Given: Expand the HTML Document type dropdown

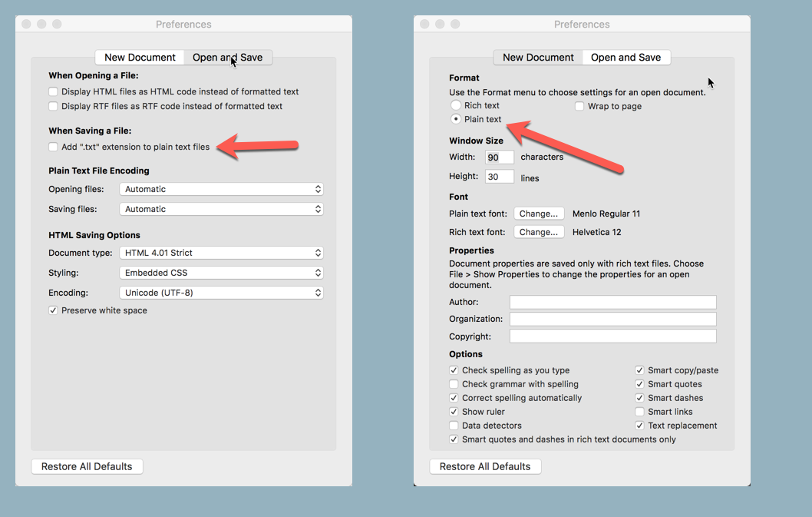Looking at the screenshot, I should pos(221,253).
